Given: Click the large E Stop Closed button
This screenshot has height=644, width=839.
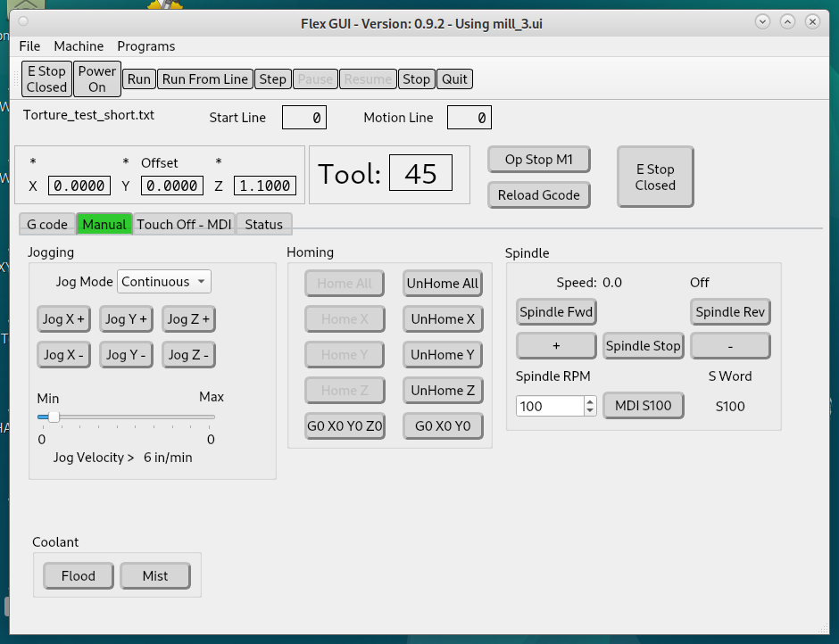Looking at the screenshot, I should [655, 177].
